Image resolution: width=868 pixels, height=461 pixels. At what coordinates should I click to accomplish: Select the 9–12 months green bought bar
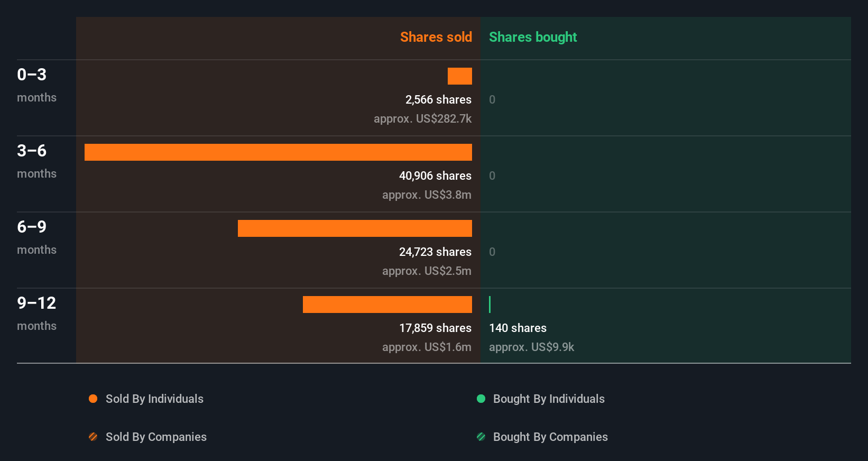pos(490,305)
